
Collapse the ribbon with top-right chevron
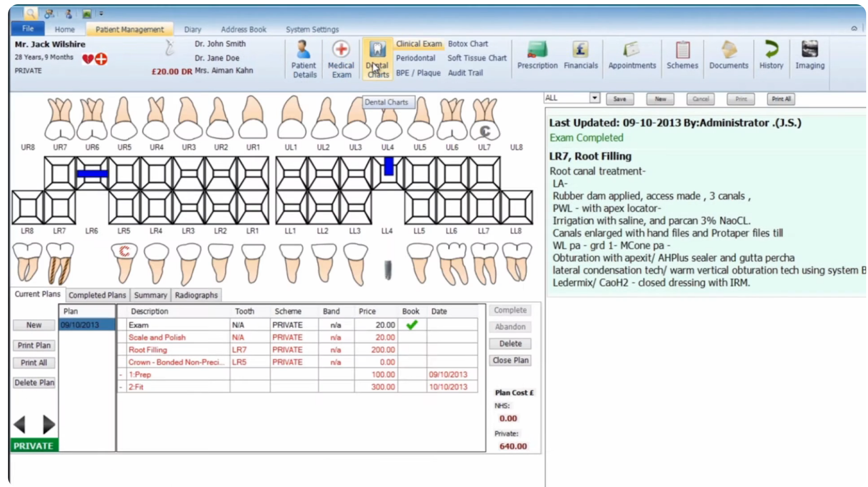click(x=854, y=29)
